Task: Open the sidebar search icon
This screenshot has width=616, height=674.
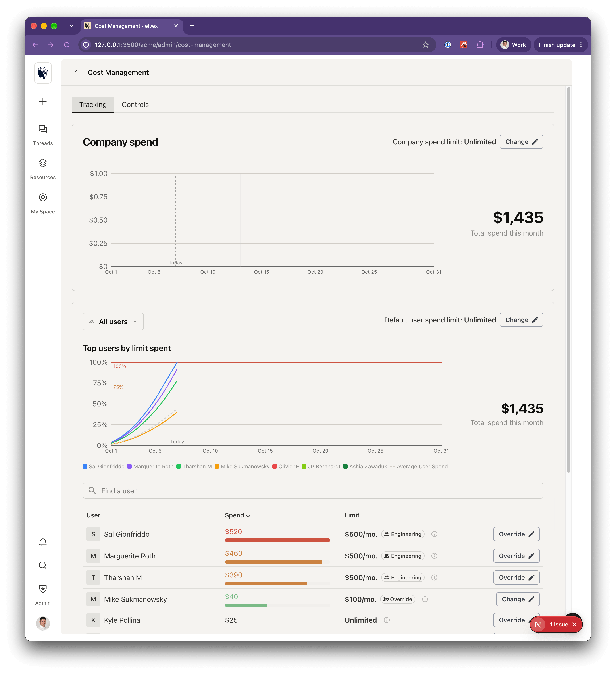Action: [x=43, y=565]
